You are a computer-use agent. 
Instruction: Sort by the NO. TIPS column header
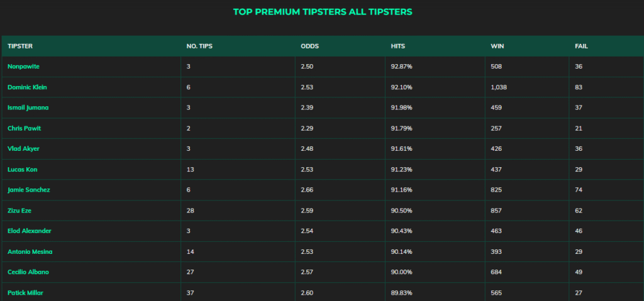199,46
